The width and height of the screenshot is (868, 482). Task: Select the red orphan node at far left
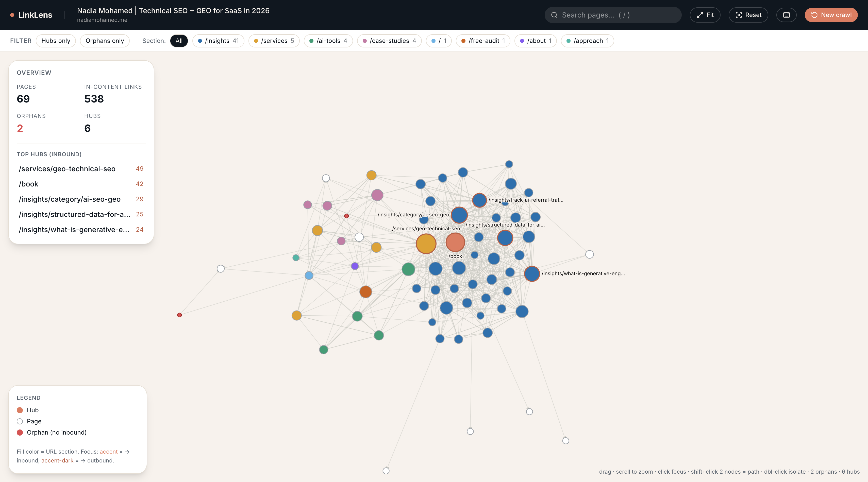pyautogui.click(x=179, y=315)
